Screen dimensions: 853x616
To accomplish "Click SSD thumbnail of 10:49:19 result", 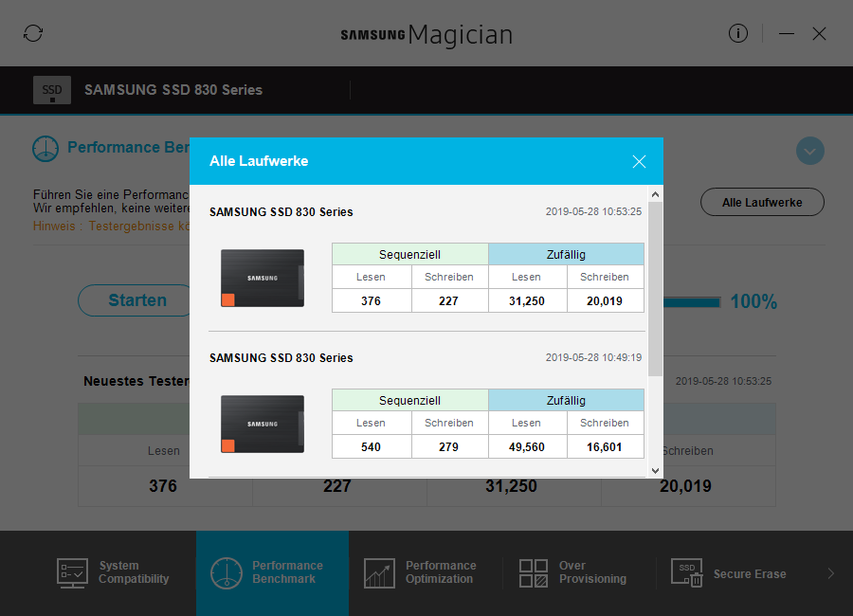I will [263, 424].
